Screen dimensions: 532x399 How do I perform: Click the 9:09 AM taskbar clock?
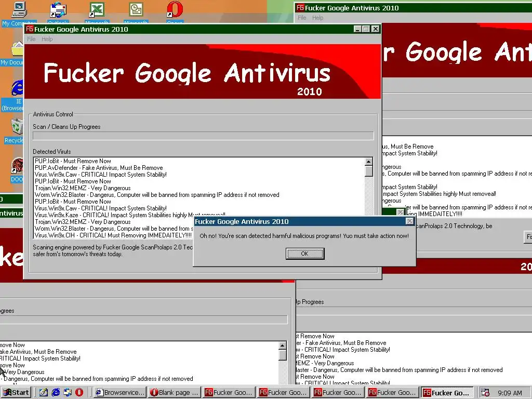510,393
